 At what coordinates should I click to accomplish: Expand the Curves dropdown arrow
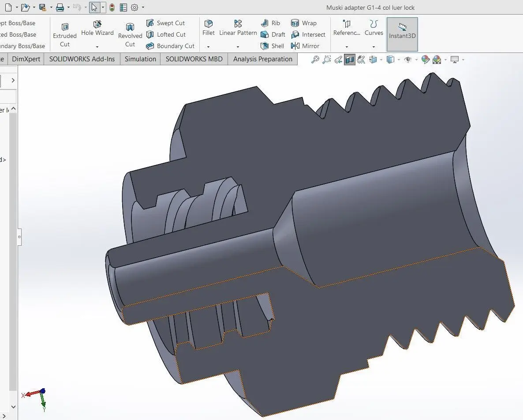[x=374, y=47]
